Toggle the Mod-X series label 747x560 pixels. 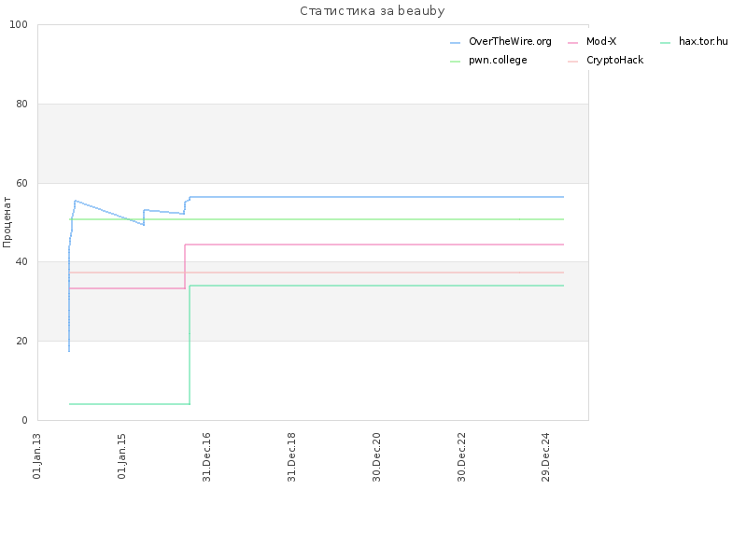(x=601, y=41)
